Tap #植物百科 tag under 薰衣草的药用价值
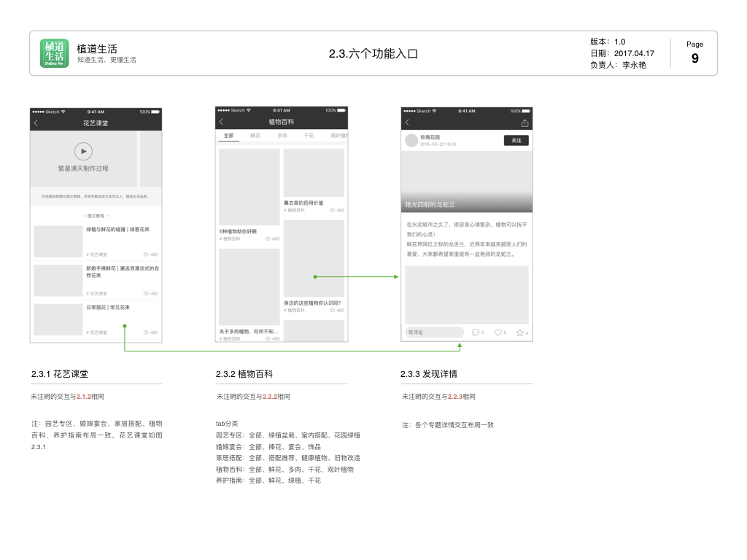The image size is (747, 560). [x=295, y=210]
